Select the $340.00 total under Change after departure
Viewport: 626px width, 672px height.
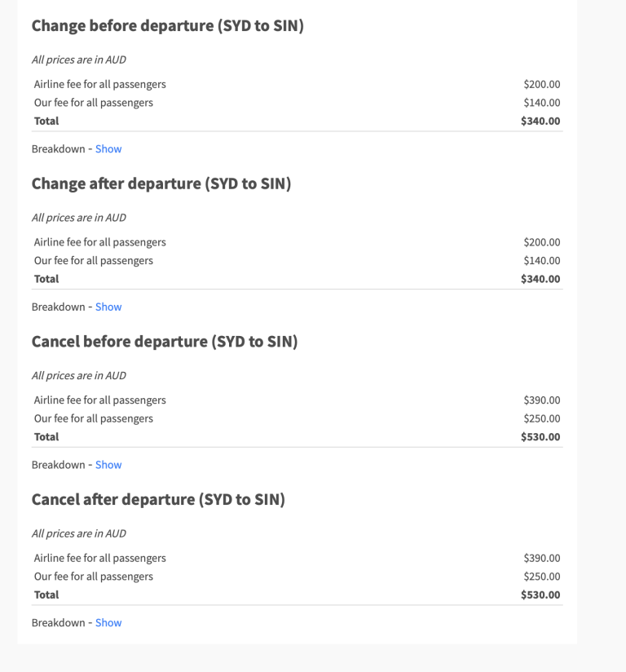pos(540,279)
